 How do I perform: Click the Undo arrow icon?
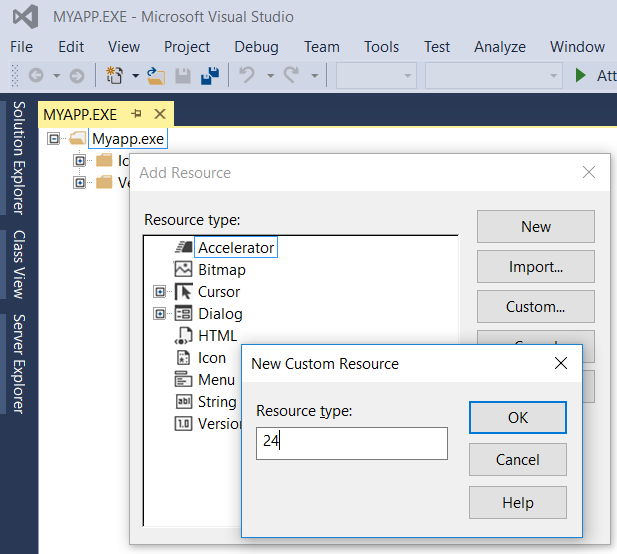point(247,76)
